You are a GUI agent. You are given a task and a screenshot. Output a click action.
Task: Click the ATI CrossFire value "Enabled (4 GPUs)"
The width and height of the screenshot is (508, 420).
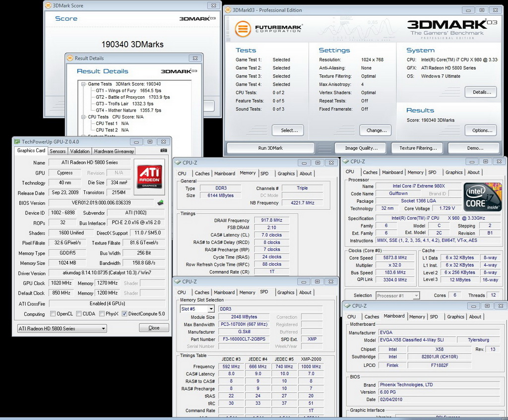(x=107, y=303)
